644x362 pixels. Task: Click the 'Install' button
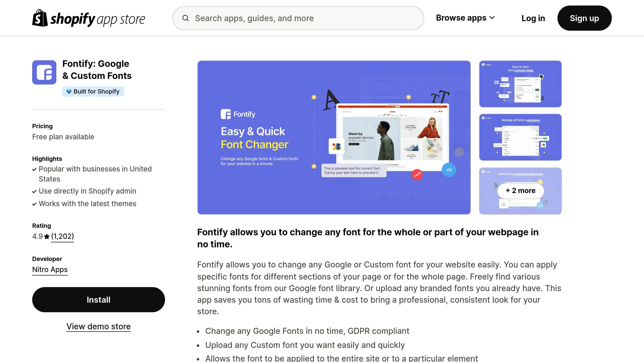click(x=98, y=300)
